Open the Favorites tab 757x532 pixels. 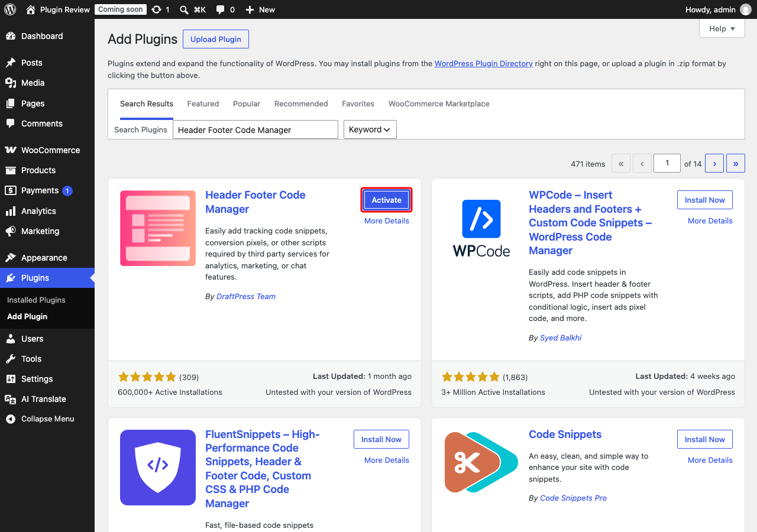pos(358,104)
